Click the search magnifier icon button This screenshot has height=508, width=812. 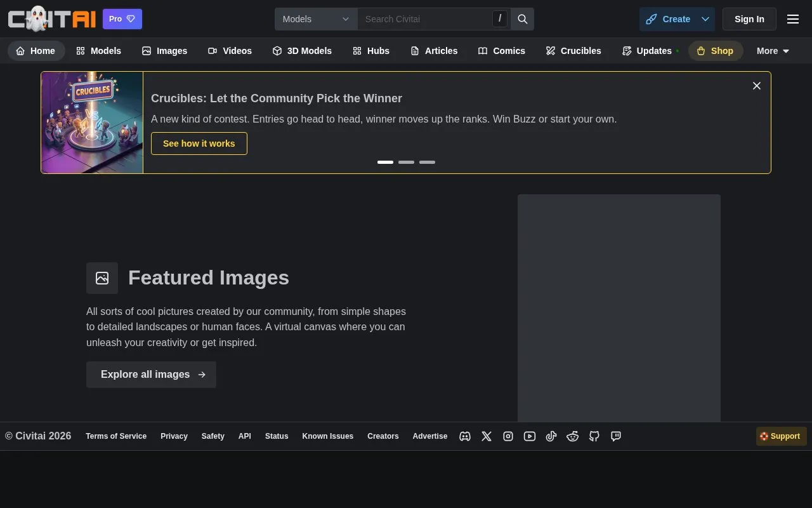click(523, 19)
